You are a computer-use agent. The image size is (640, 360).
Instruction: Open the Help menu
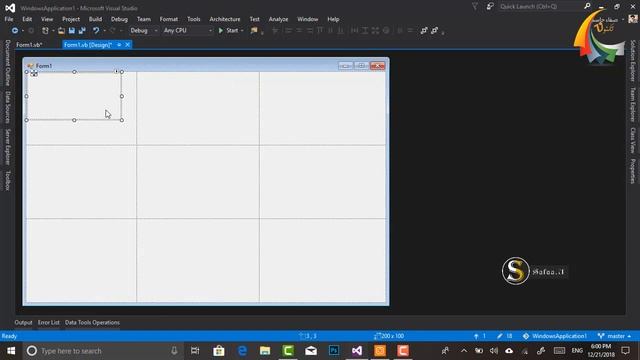(x=333, y=19)
